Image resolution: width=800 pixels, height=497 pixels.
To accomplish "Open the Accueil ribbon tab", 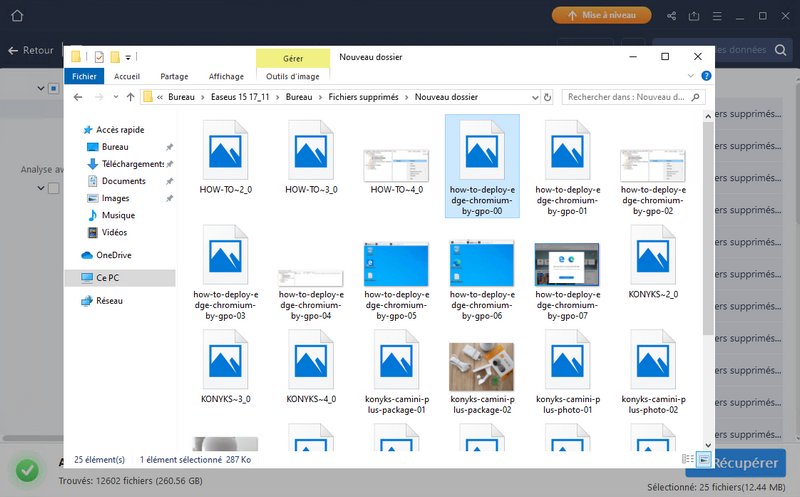I will (127, 76).
